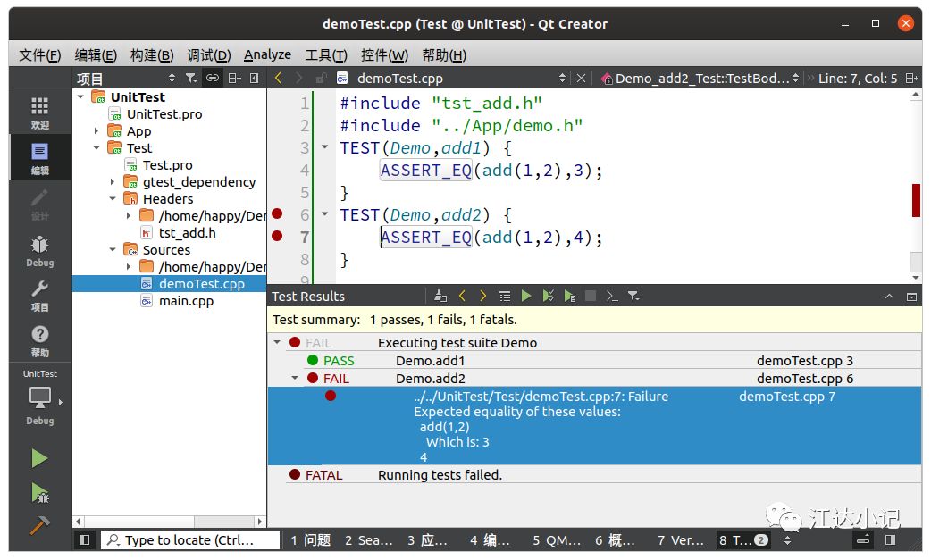Start debugging with the run-debug button
The height and width of the screenshot is (560, 931).
pyautogui.click(x=40, y=492)
